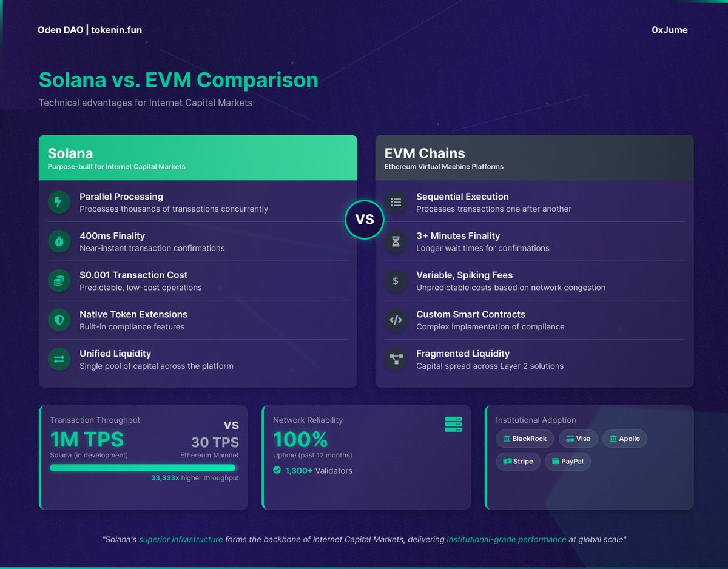The width and height of the screenshot is (728, 569).
Task: Click the coins icon beside $0.001 Transaction Cost
Action: (59, 281)
